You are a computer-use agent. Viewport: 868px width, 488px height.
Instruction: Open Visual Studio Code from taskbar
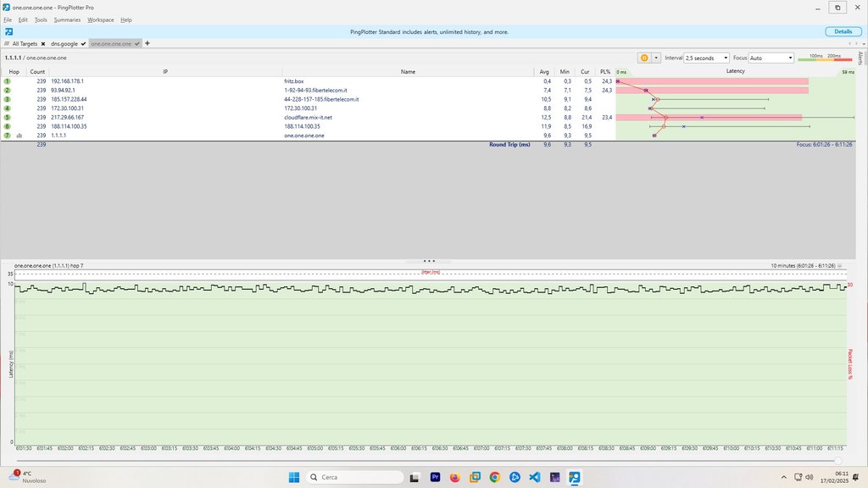coord(535,478)
